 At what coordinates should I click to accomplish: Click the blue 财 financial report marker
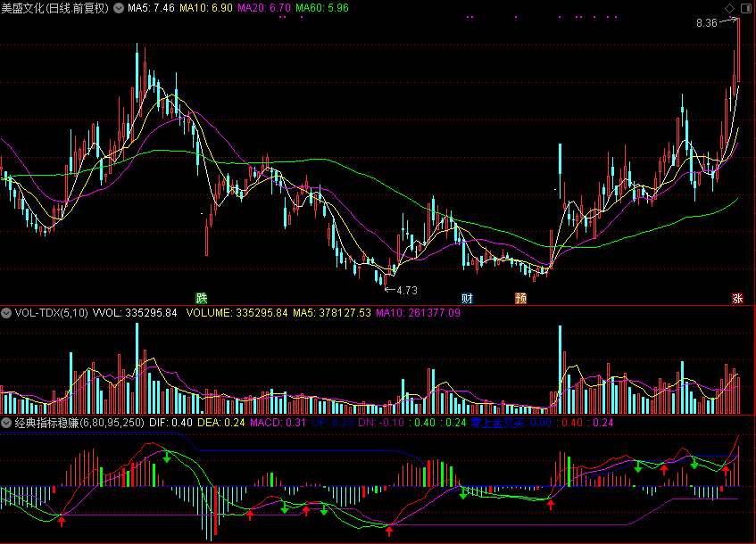point(466,297)
